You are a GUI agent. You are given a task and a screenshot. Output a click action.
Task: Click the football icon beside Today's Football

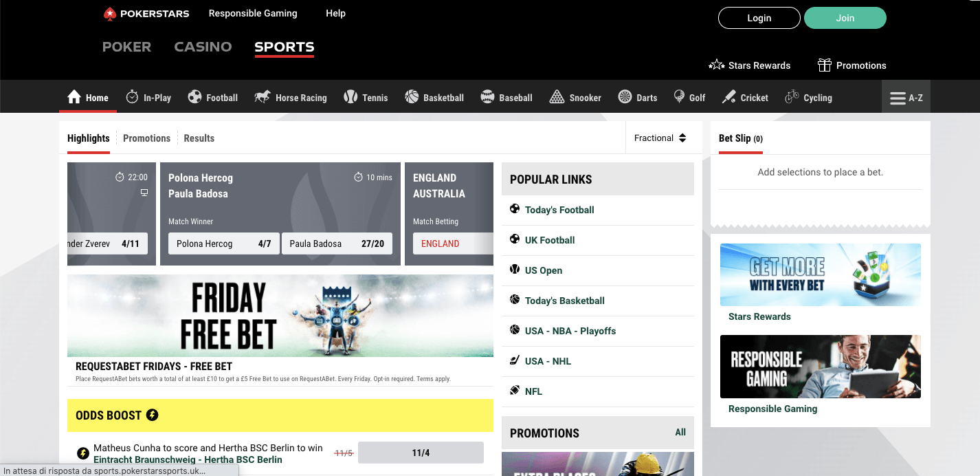pos(515,209)
